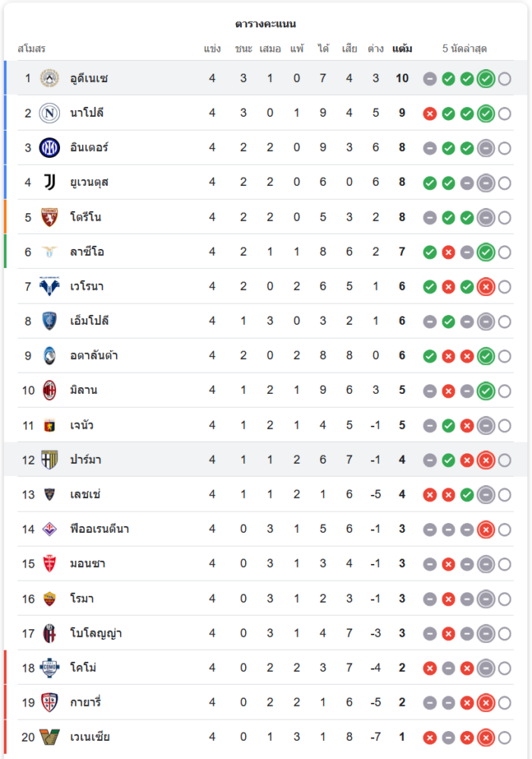This screenshot has width=532, height=759.
Task: Click the Milan club badge
Action: tap(49, 390)
